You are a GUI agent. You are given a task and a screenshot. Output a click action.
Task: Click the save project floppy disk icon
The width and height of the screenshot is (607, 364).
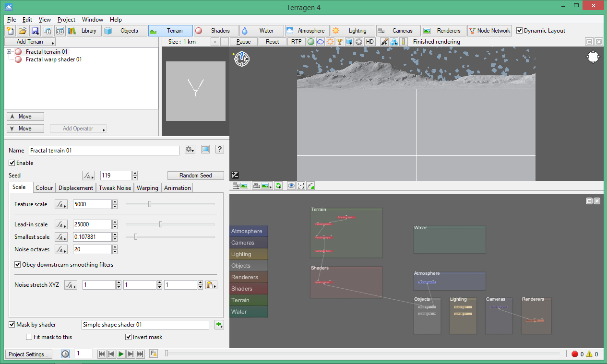[x=35, y=31]
